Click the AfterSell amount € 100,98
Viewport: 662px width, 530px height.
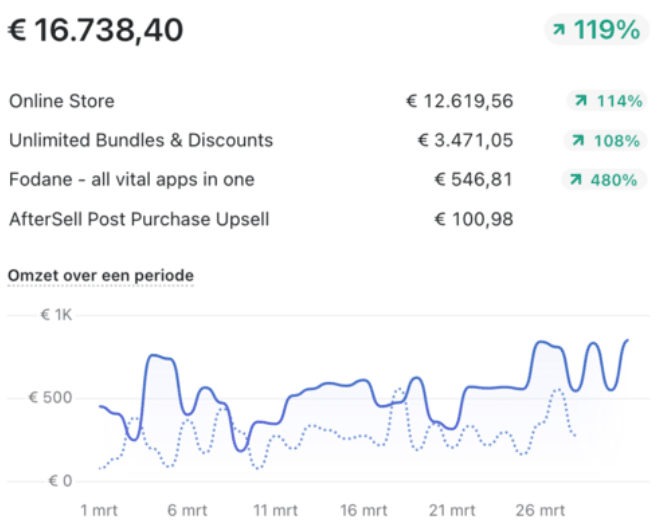(473, 219)
